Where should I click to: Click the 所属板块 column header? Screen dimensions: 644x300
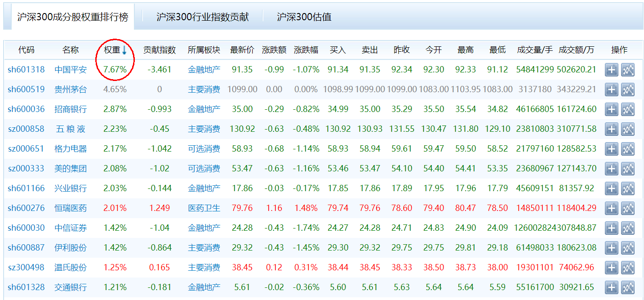pyautogui.click(x=204, y=50)
